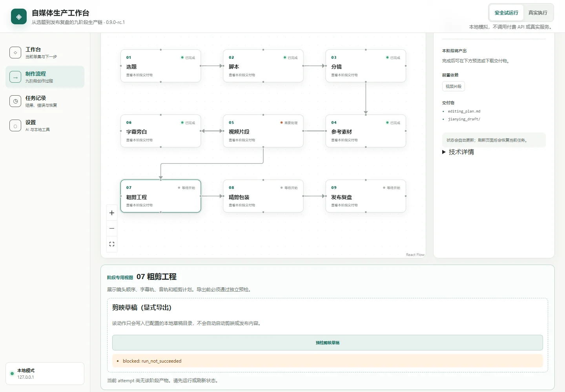This screenshot has width=565, height=392.
Task: Click the jianying_draft/ deliverable entry
Action: click(x=464, y=119)
